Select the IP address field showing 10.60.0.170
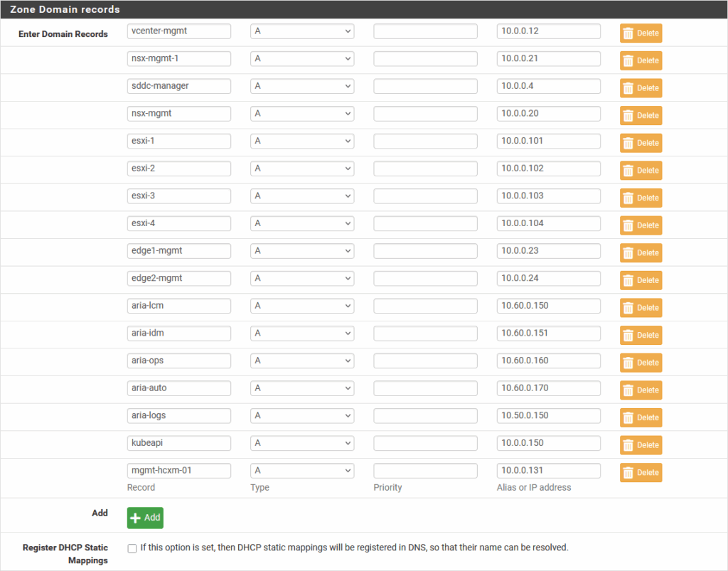This screenshot has width=728, height=571. (x=548, y=389)
